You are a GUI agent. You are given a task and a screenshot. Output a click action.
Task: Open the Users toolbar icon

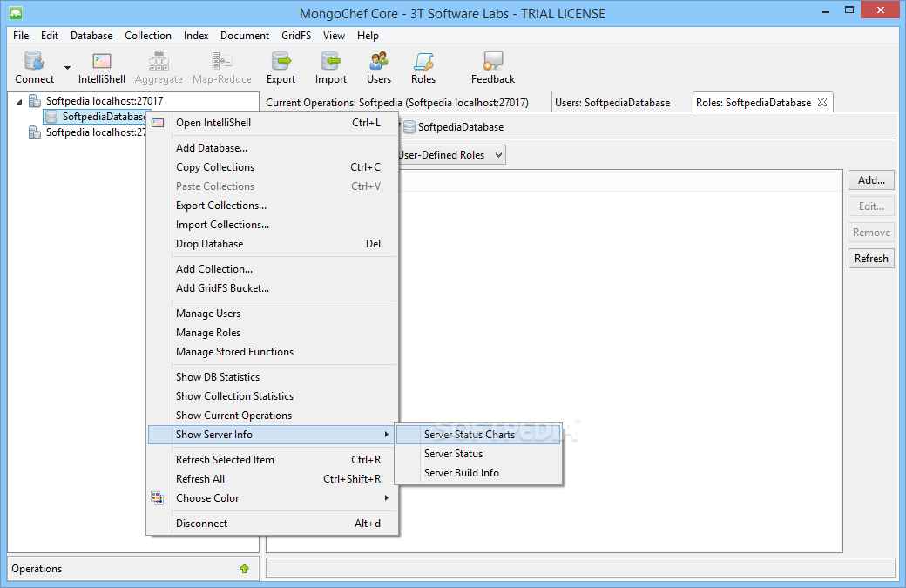(x=378, y=67)
